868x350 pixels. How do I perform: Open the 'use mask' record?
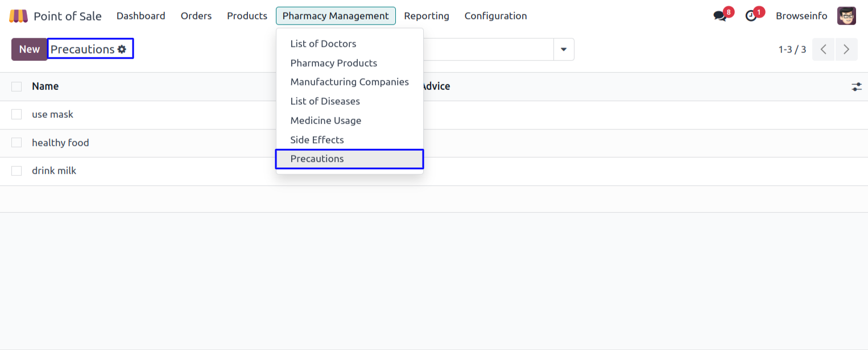pos(53,114)
